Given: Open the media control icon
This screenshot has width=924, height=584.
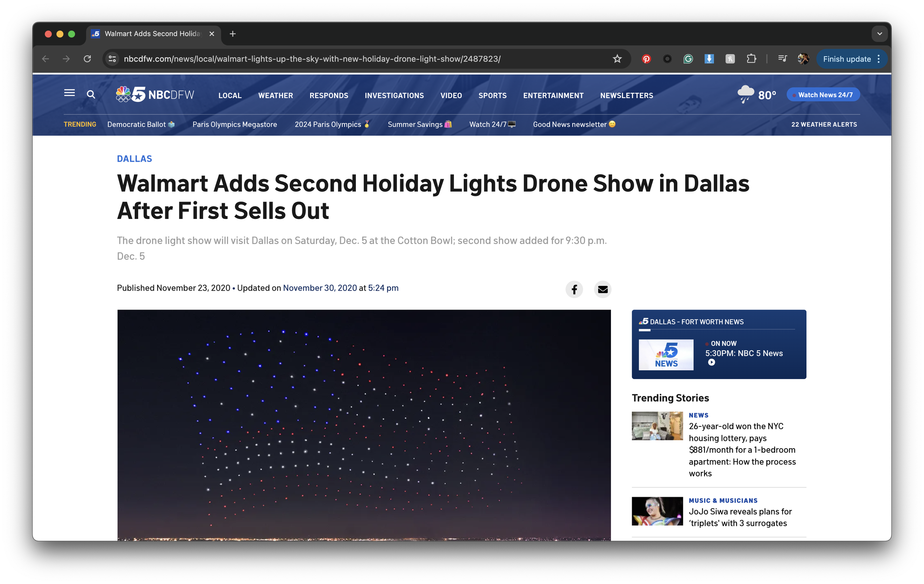Looking at the screenshot, I should [782, 59].
